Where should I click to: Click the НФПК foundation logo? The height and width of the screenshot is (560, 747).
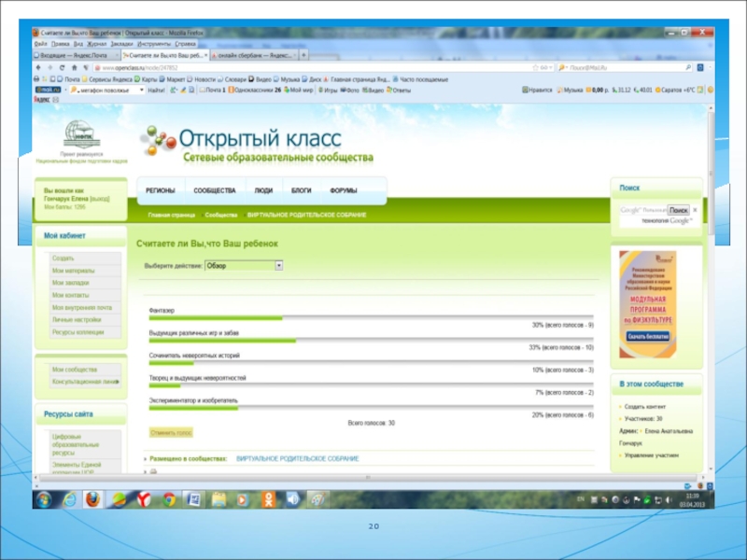point(81,133)
